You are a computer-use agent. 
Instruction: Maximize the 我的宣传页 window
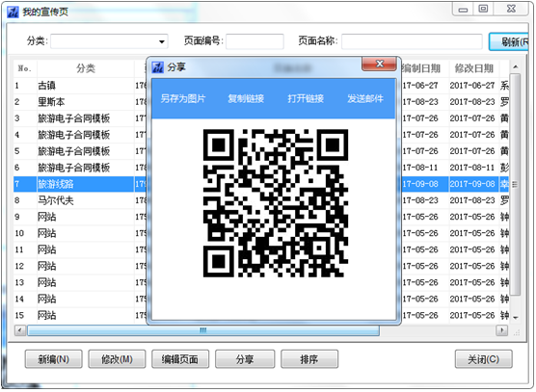[483, 10]
